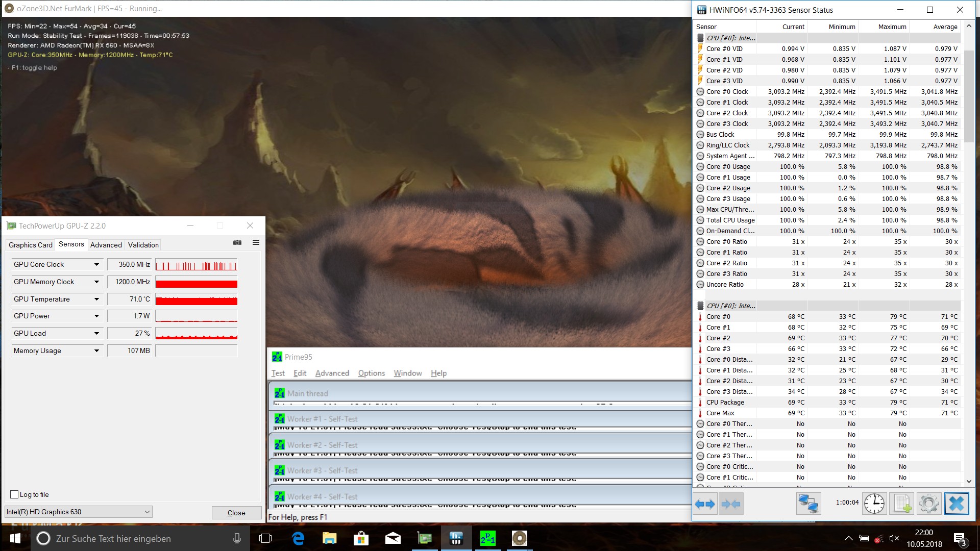Switch to Prime95 taskbar icon
Image resolution: width=980 pixels, height=551 pixels.
(488, 538)
